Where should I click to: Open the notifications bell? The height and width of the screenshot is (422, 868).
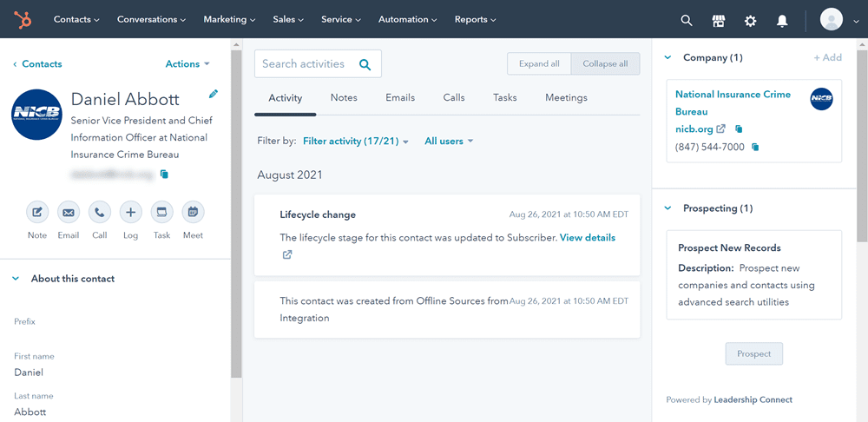(782, 21)
